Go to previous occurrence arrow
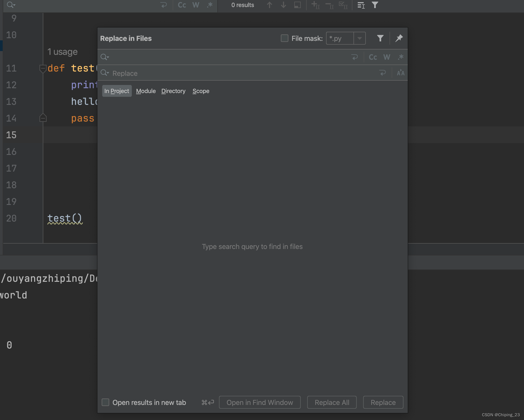This screenshot has height=420, width=524. coord(270,5)
